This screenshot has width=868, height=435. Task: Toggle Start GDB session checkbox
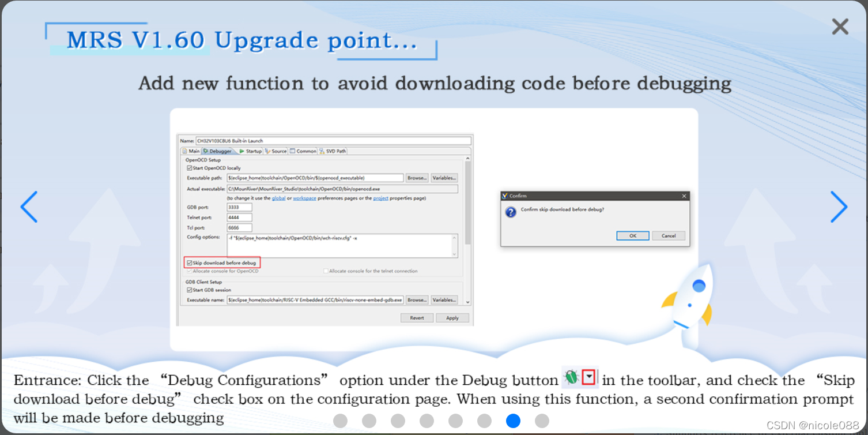(190, 290)
